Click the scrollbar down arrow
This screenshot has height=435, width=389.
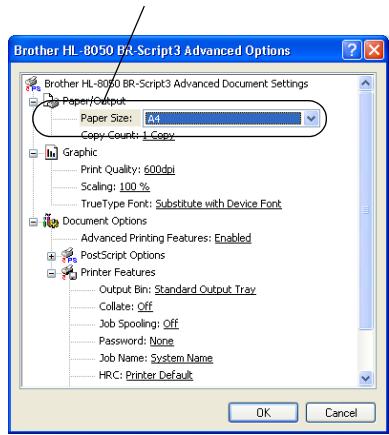tap(366, 379)
